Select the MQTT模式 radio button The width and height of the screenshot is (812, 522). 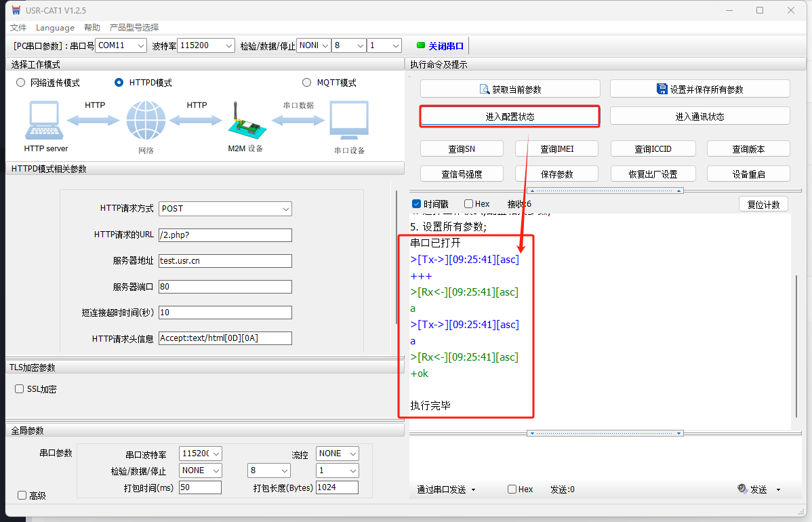point(308,83)
